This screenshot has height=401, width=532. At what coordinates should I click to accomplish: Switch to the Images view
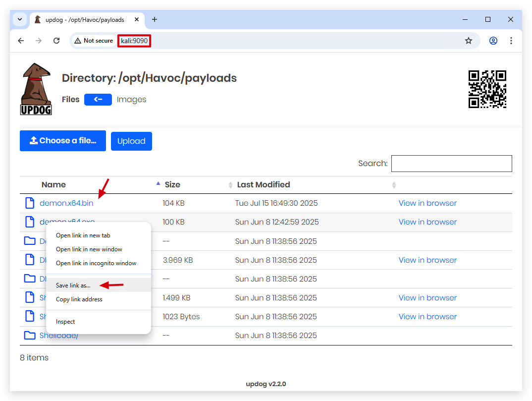pyautogui.click(x=131, y=100)
